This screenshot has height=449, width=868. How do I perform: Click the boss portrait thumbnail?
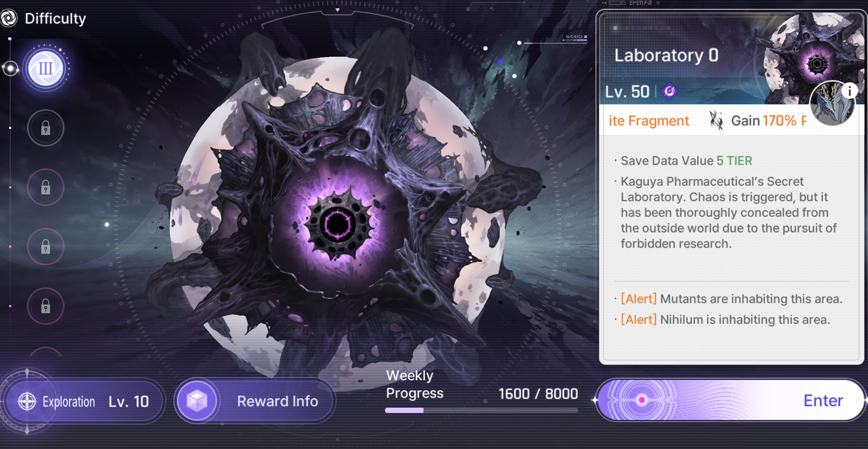(832, 104)
